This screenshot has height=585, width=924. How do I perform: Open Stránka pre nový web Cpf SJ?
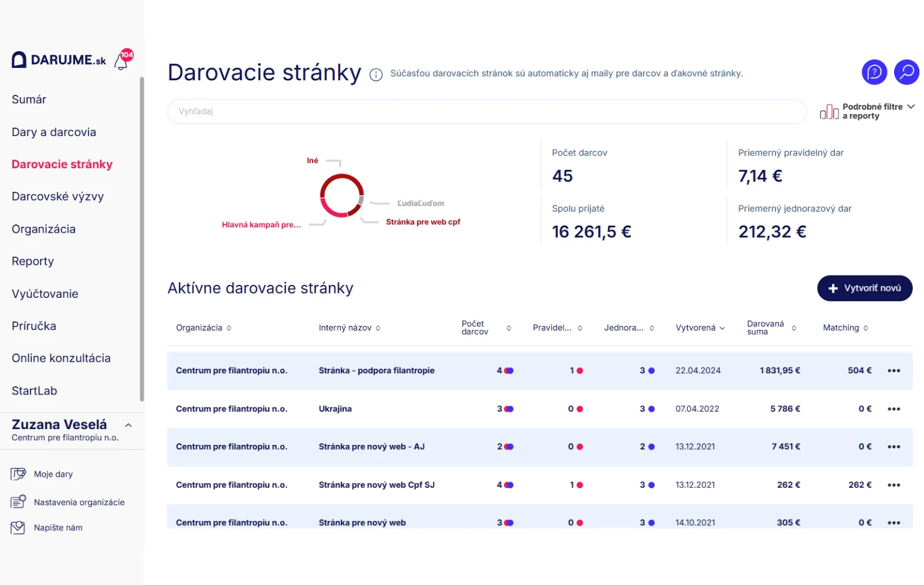(540, 485)
